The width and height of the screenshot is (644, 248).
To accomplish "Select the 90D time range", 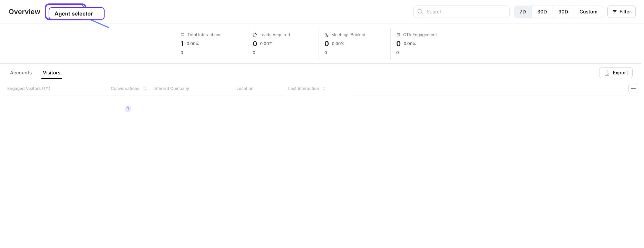I will point(563,12).
